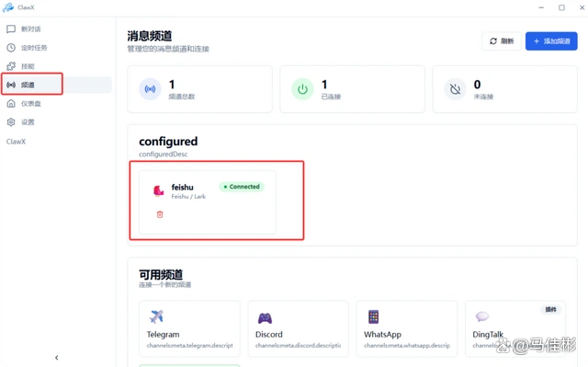
Task: Collapse the sidebar with the chevron arrow
Action: coord(57,358)
